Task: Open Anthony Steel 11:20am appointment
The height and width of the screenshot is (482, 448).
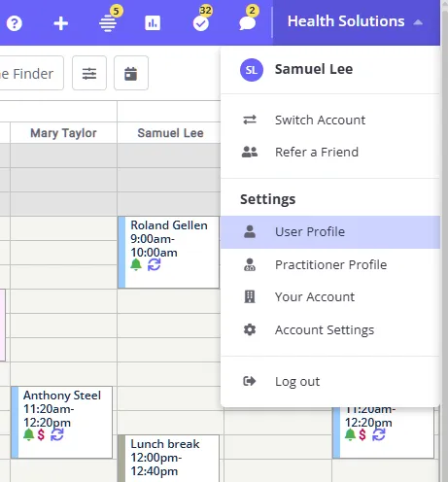Action: pos(62,422)
